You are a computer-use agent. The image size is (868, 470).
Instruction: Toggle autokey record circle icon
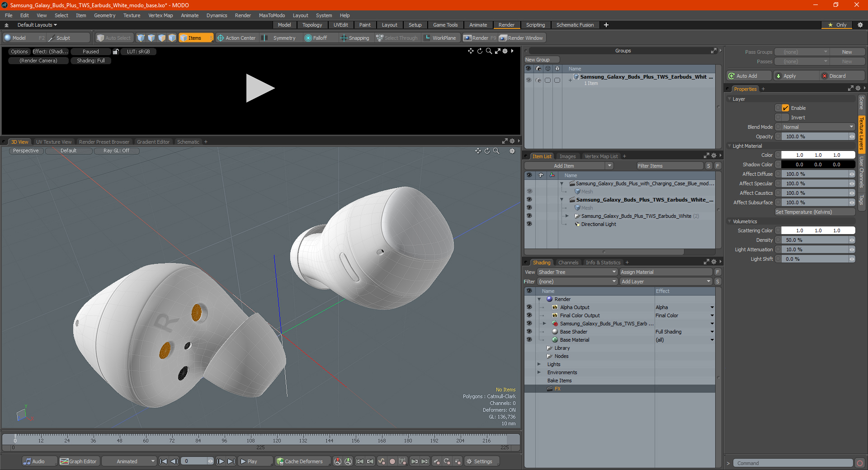click(x=392, y=461)
